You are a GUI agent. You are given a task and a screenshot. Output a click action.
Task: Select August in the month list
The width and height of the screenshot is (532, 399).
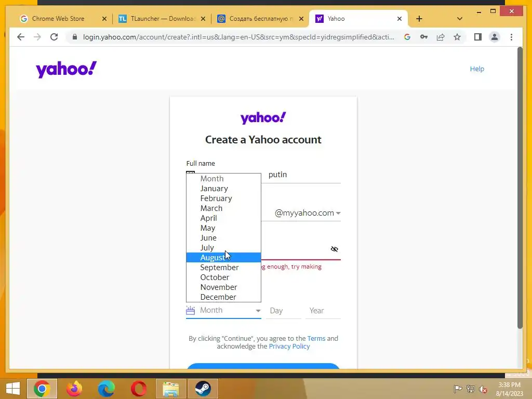[223, 258]
